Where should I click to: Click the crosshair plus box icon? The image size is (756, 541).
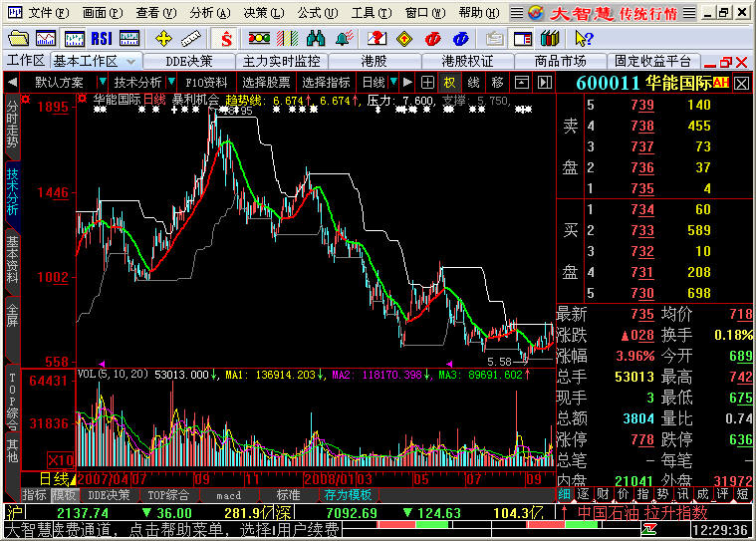tap(427, 83)
